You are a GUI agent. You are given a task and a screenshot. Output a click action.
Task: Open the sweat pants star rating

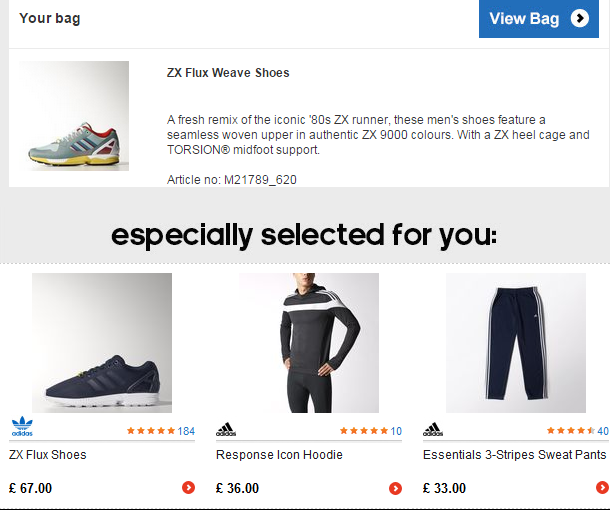571,431
